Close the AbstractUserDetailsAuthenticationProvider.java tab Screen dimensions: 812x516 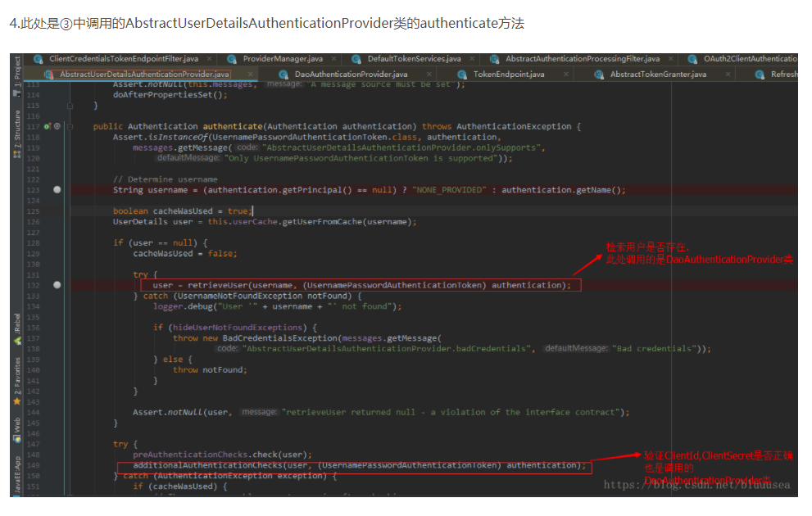(250, 75)
